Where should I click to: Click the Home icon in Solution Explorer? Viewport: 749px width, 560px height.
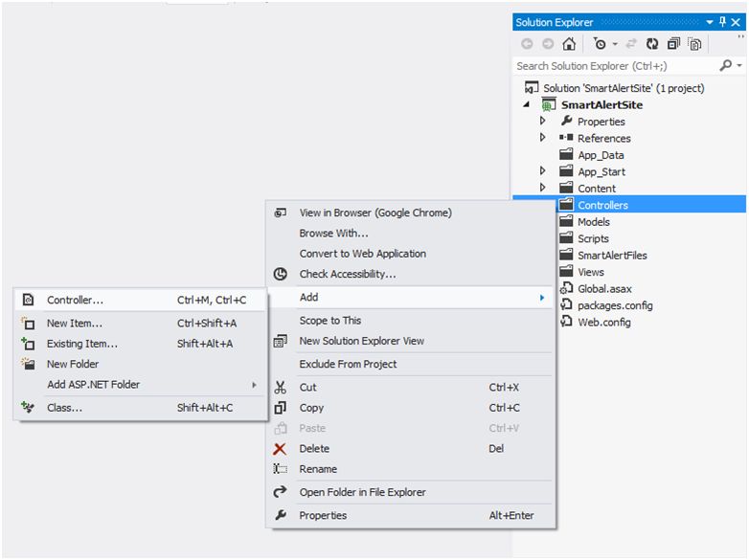569,44
